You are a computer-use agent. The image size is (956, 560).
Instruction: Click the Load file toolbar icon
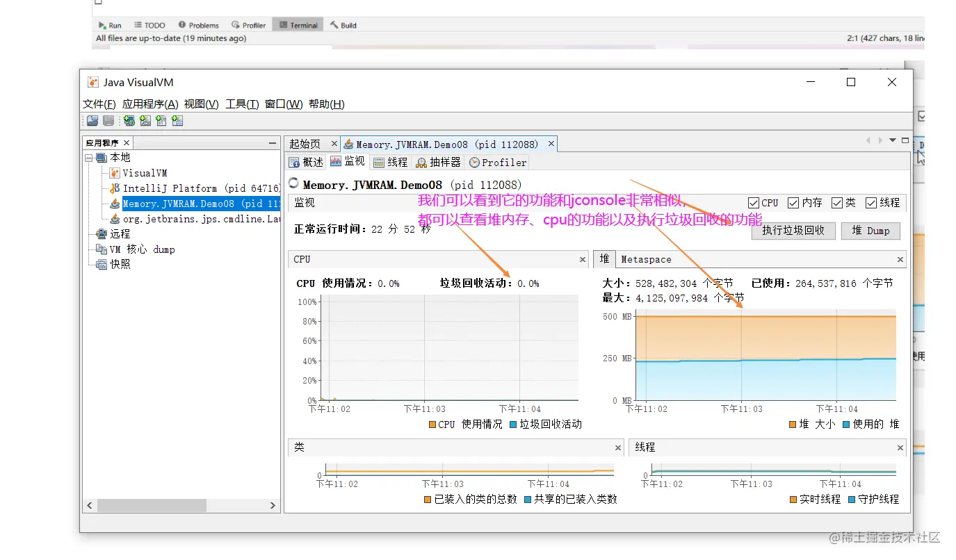(x=92, y=121)
